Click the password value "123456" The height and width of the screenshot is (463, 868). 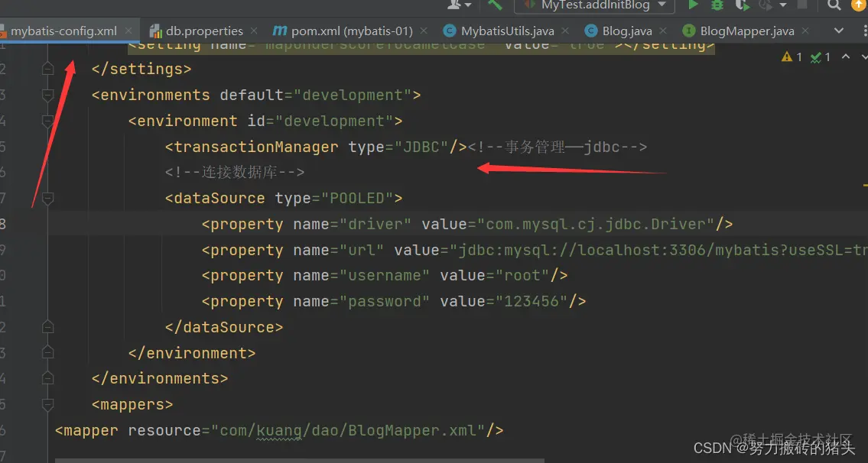click(x=532, y=302)
